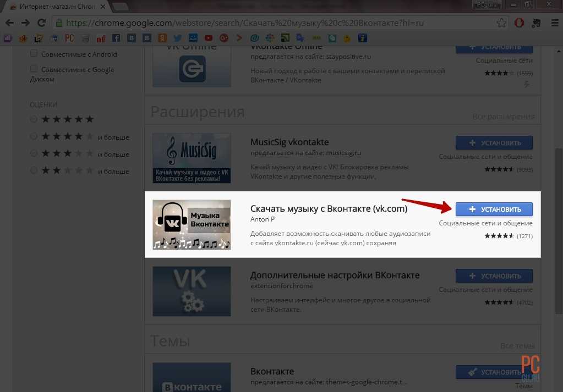563x392 pixels.
Task: Open 'Дополнительные настройки ВКонтакте' title
Action: (335, 275)
